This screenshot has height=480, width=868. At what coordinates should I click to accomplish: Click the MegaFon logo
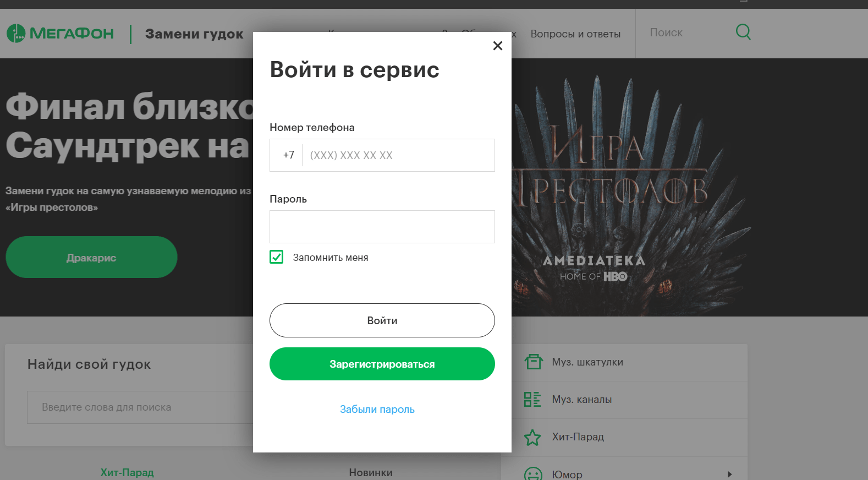(61, 34)
